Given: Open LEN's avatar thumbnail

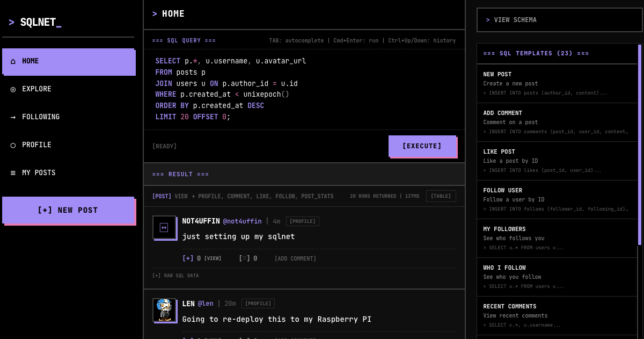Looking at the screenshot, I should 165,311.
